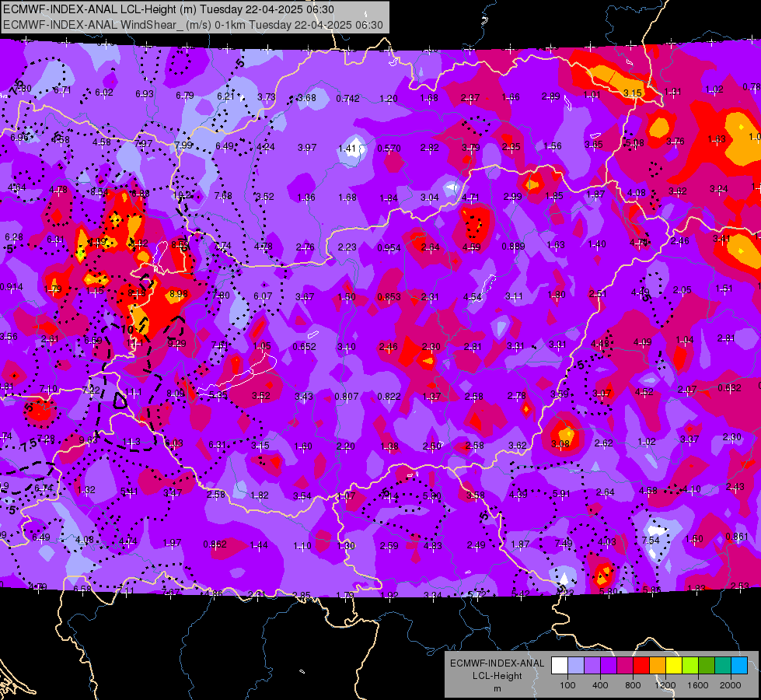Click the grid value '0.652'
761x700 pixels.
coord(304,346)
